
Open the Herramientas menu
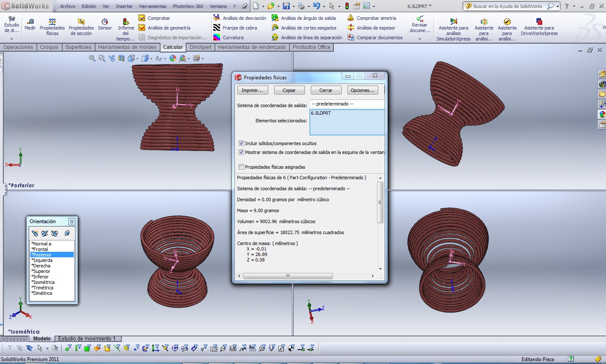[153, 6]
